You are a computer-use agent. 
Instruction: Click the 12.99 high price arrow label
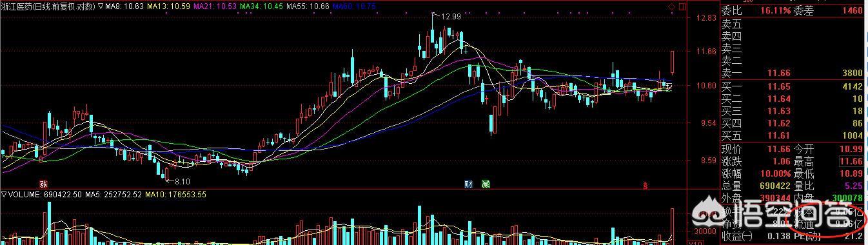point(447,16)
